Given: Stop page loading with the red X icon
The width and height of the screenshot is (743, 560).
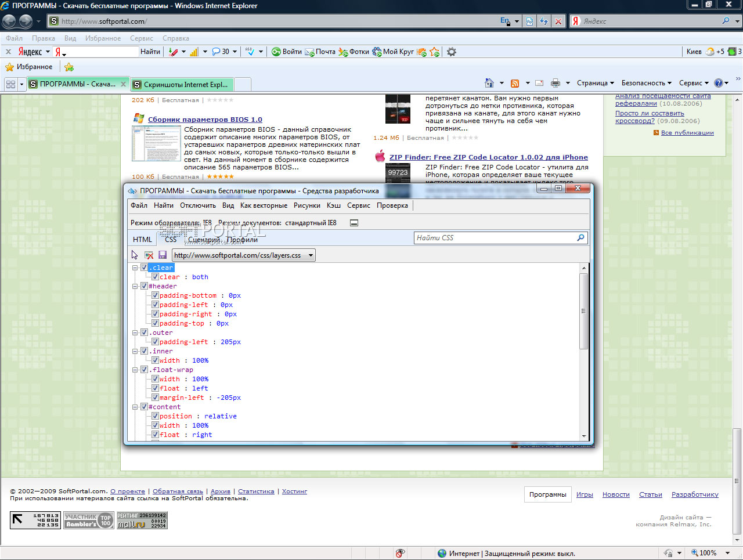Looking at the screenshot, I should tap(558, 21).
